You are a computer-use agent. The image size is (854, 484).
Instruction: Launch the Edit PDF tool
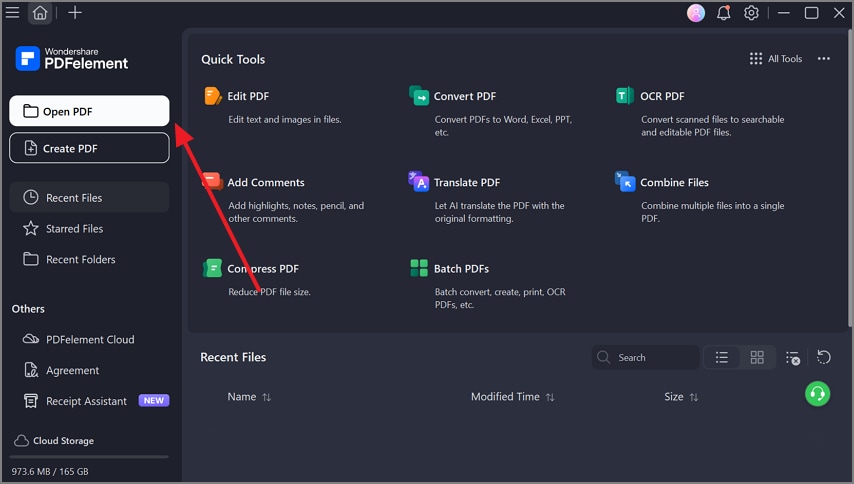click(x=248, y=96)
